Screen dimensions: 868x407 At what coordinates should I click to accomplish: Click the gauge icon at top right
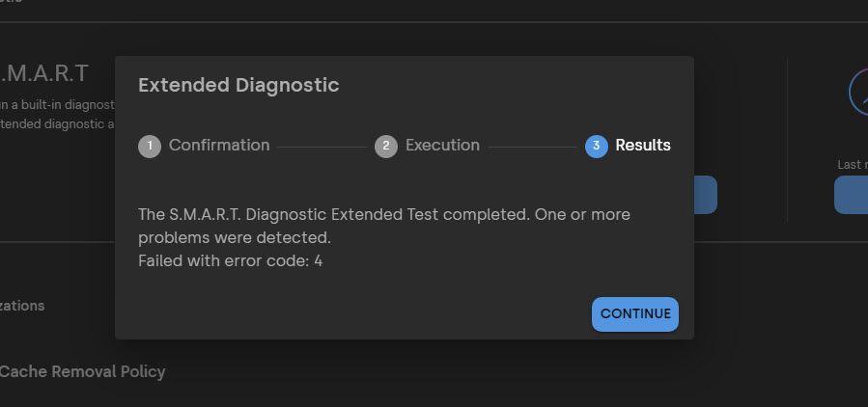[x=858, y=94]
